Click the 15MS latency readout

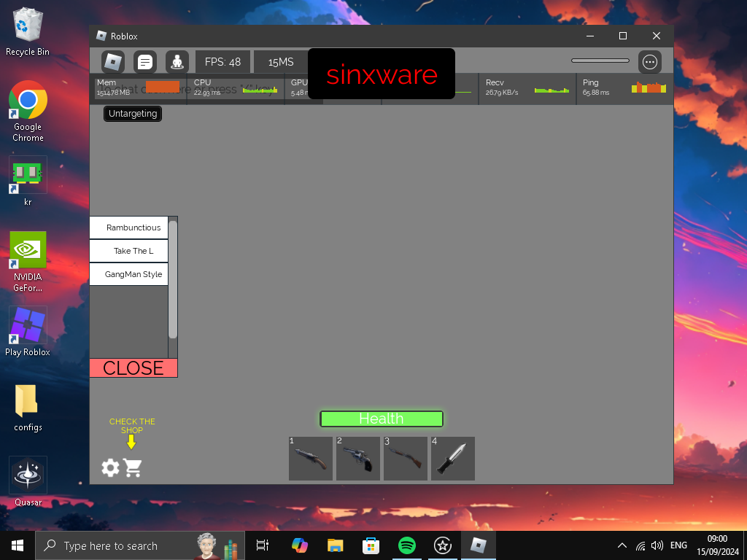click(x=281, y=62)
